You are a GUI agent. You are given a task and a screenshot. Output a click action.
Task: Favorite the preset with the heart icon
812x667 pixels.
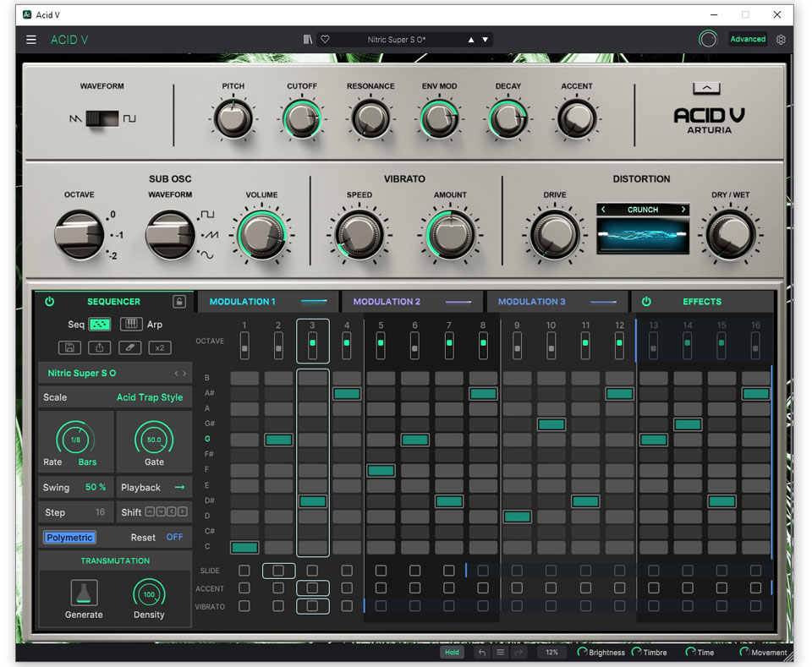point(325,40)
